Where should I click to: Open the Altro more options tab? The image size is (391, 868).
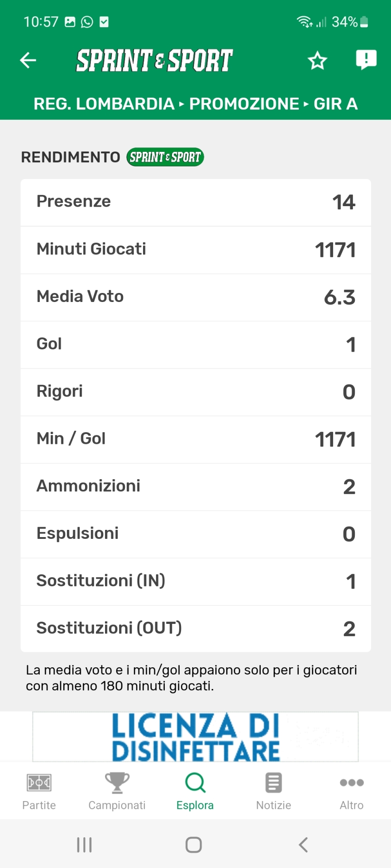point(352,791)
